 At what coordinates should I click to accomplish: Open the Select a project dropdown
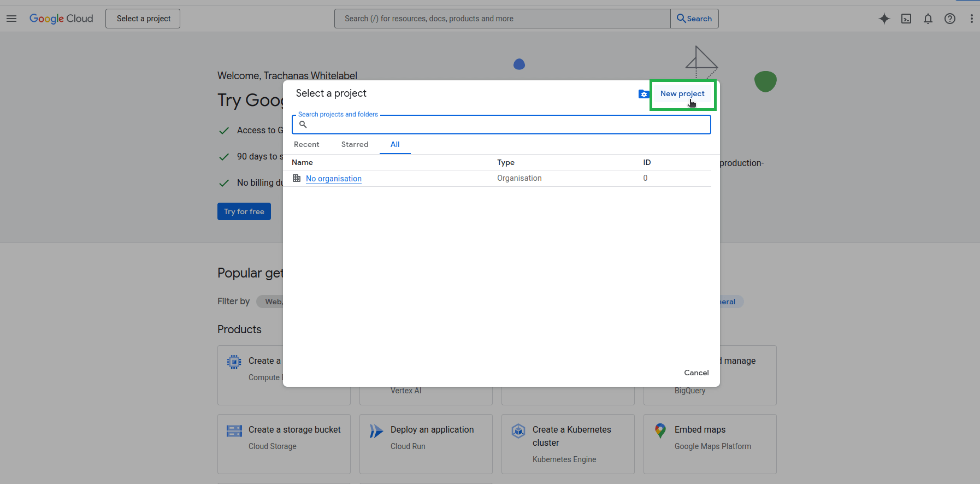(143, 19)
